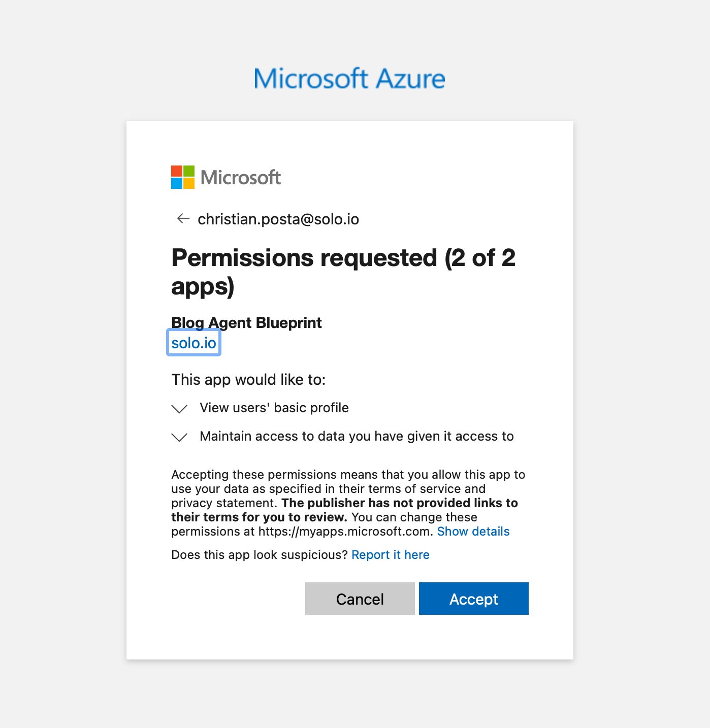710x728 pixels.
Task: Click the "This app would like to:" text
Action: (x=248, y=380)
